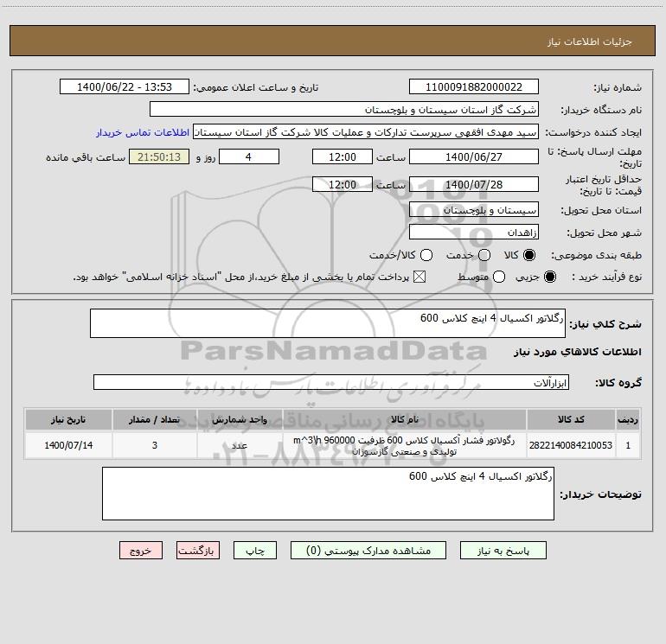Click product code 2822140084210053 cell
Image resolution: width=666 pixels, height=644 pixels.
pyautogui.click(x=571, y=445)
